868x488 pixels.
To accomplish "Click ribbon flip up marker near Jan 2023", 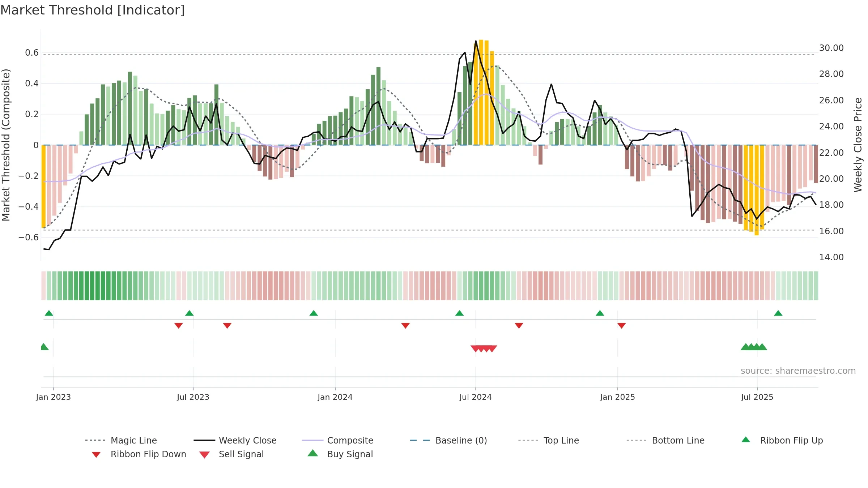I will (x=49, y=313).
